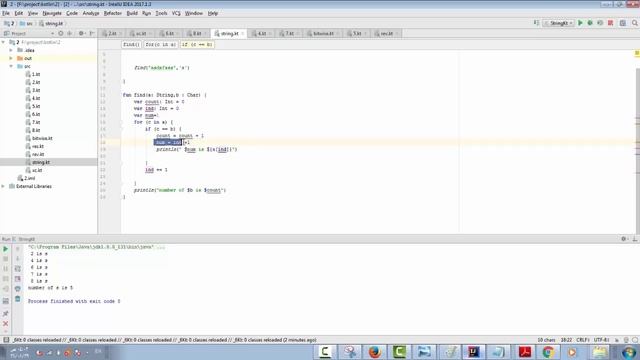Hide the Run panel with the hide icon
This screenshot has width=640, height=360.
(634, 239)
